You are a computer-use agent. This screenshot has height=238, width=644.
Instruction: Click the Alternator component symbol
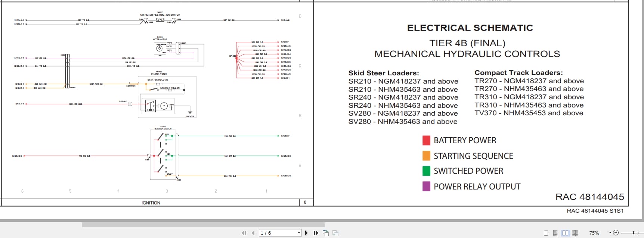point(160,48)
